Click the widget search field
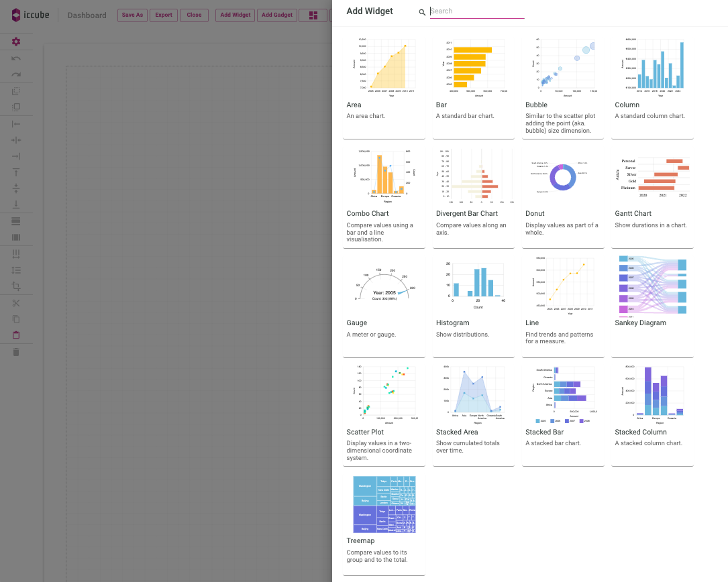Viewport: 728px width, 582px height. tap(476, 11)
